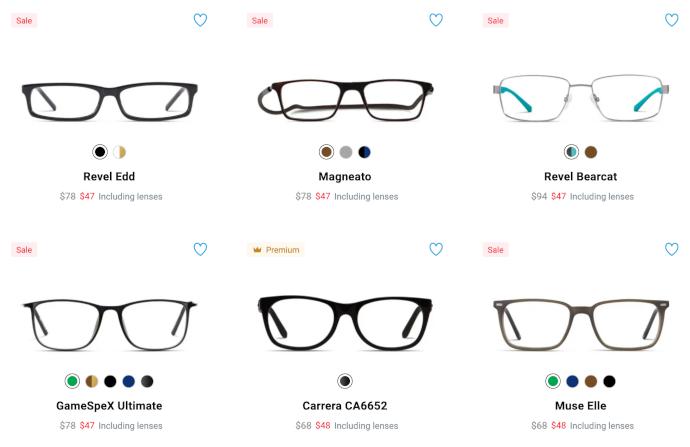The height and width of the screenshot is (447, 690).
Task: Click the heart icon for Revel Bearcat
Action: tap(672, 20)
